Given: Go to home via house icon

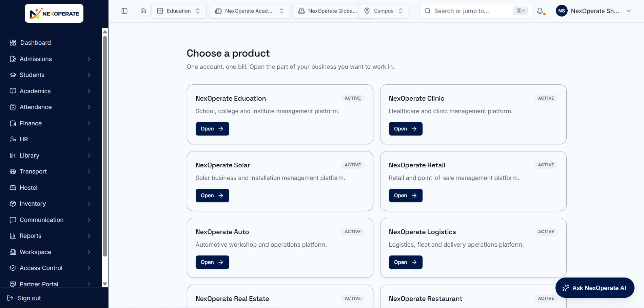Looking at the screenshot, I should pos(143,11).
